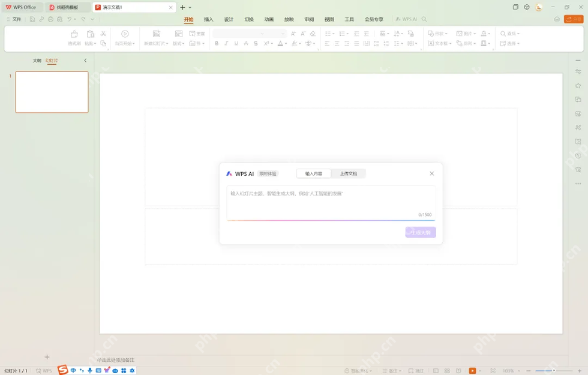Switch to the Outline (大纲) panel tab
This screenshot has width=588, height=375.
click(x=37, y=61)
